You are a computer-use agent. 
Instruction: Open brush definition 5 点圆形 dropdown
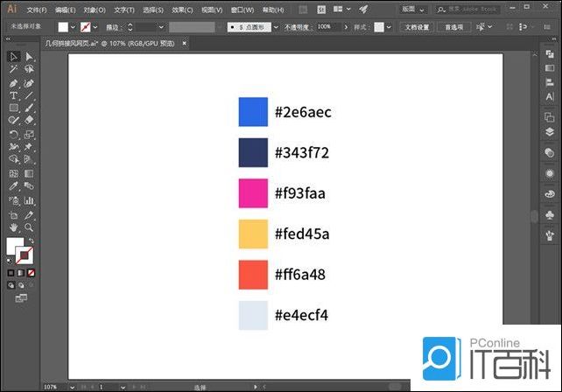tap(276, 27)
